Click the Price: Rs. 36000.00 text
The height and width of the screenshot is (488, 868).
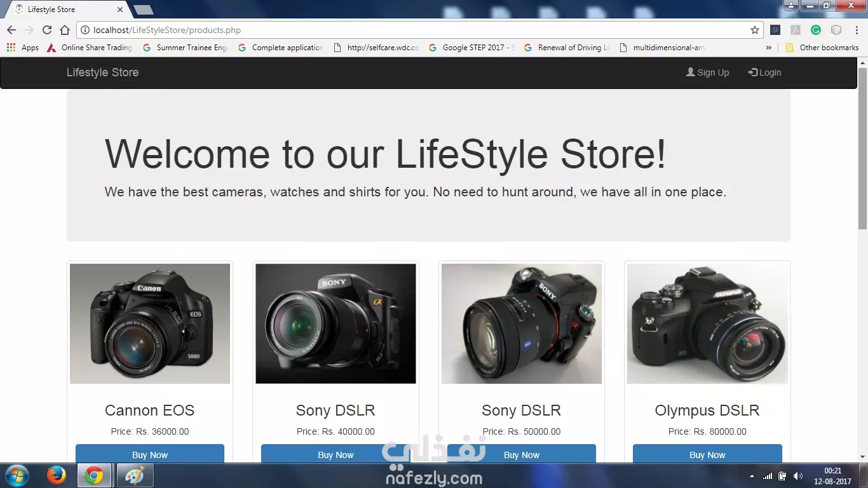[150, 431]
